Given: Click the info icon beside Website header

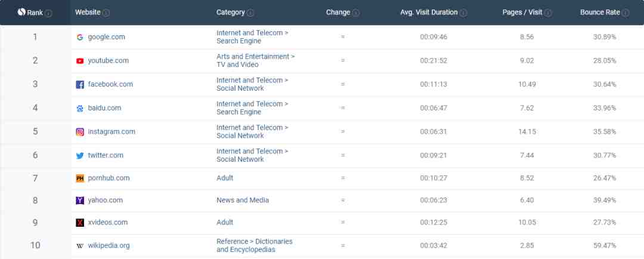Looking at the screenshot, I should coord(106,13).
